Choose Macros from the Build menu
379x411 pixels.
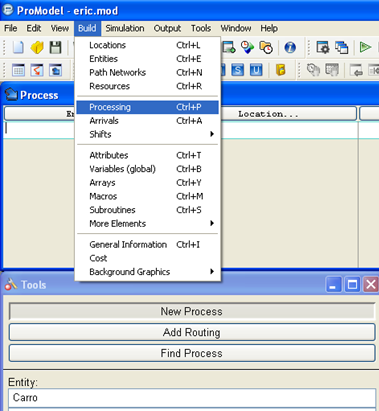click(147, 196)
